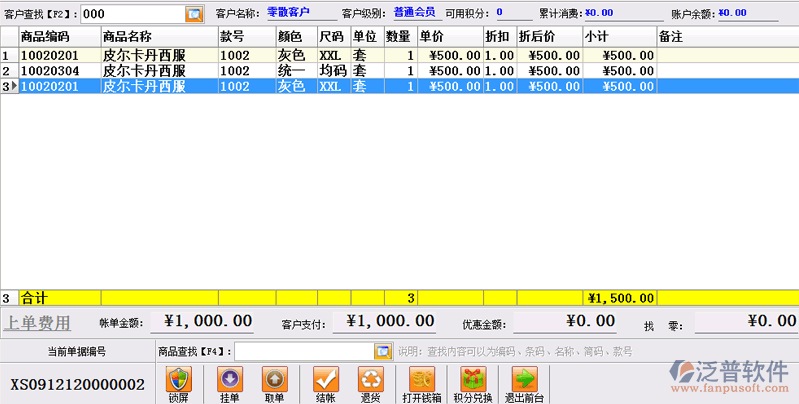
Task: Open the product search lookup button
Action: (382, 350)
